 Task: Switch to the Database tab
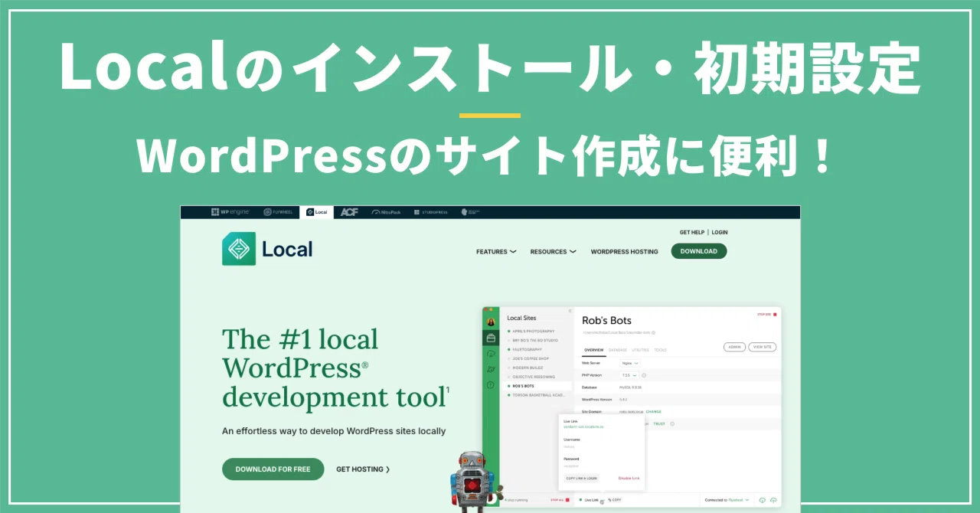click(x=618, y=350)
